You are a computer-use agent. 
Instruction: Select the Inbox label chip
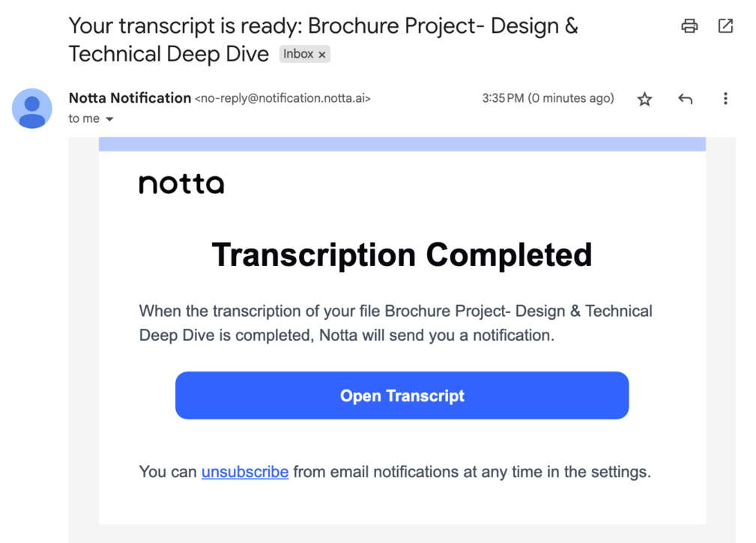pos(298,54)
